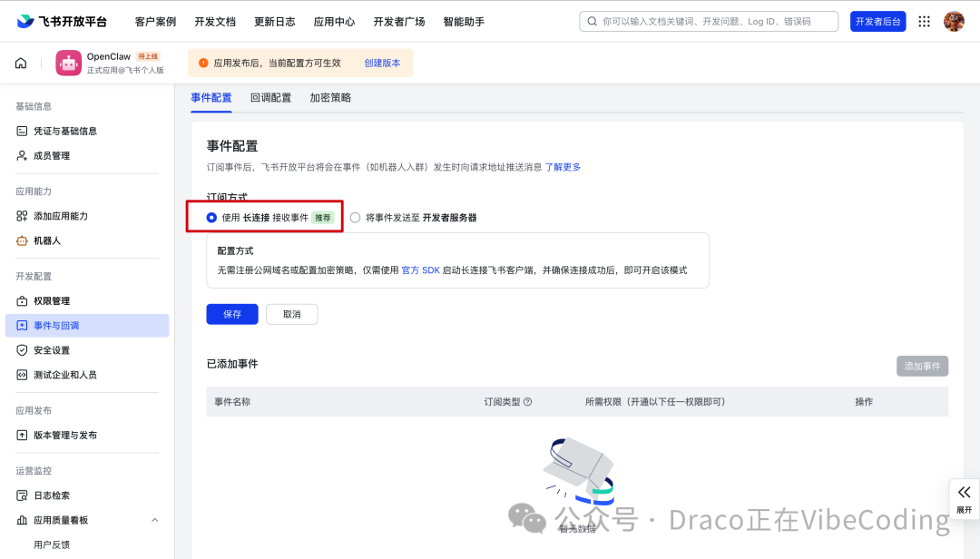Open the app launcher grid icon near avatar
Viewport: 980px width, 559px height.
924,20
